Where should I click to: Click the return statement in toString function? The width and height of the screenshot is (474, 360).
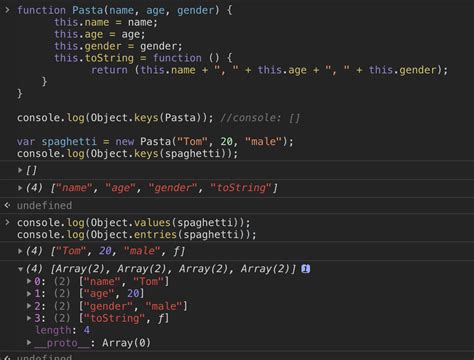pos(269,70)
